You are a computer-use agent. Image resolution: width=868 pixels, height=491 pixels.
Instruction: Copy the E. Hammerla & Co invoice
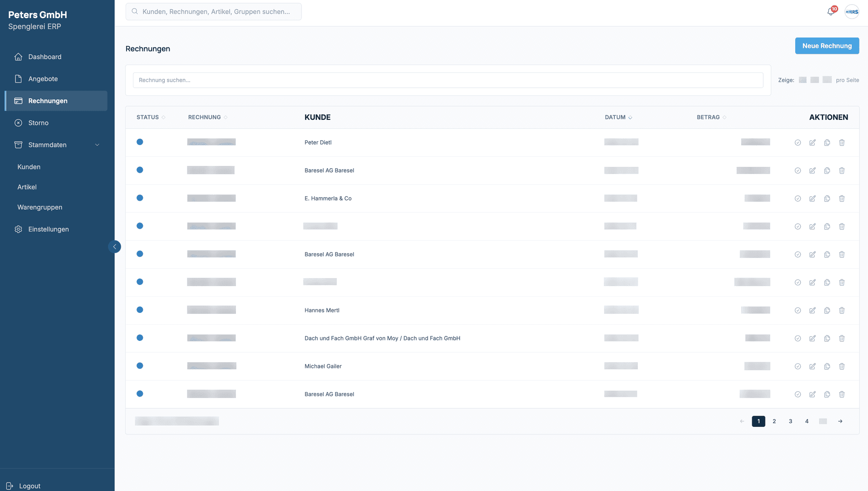(x=827, y=198)
